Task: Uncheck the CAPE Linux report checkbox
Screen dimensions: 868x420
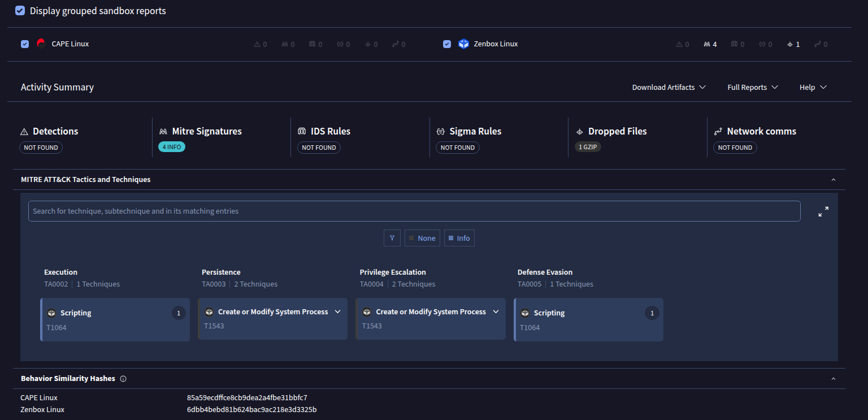Action: [24, 44]
